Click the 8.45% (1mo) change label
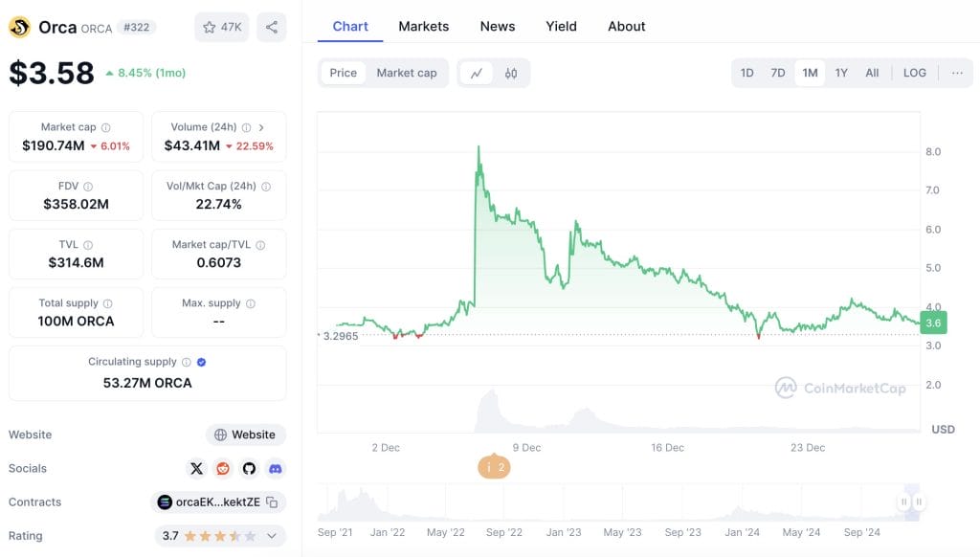This screenshot has width=980, height=557. 145,73
